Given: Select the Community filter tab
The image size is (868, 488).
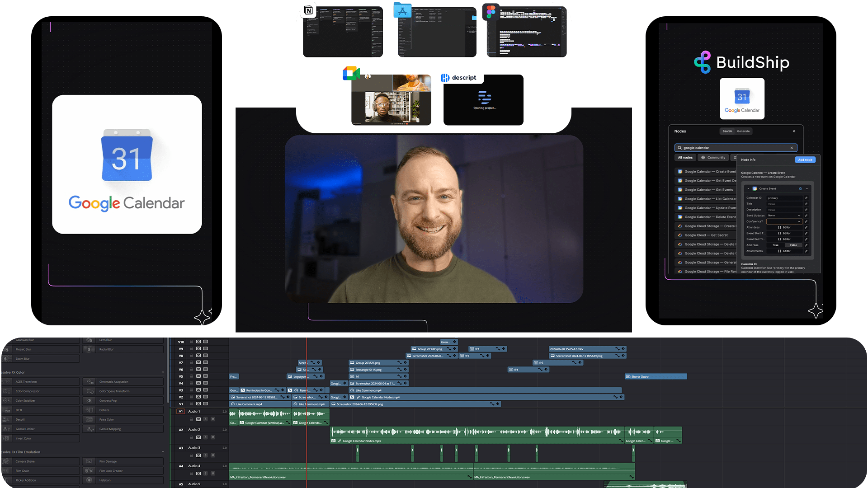Looking at the screenshot, I should pyautogui.click(x=713, y=158).
